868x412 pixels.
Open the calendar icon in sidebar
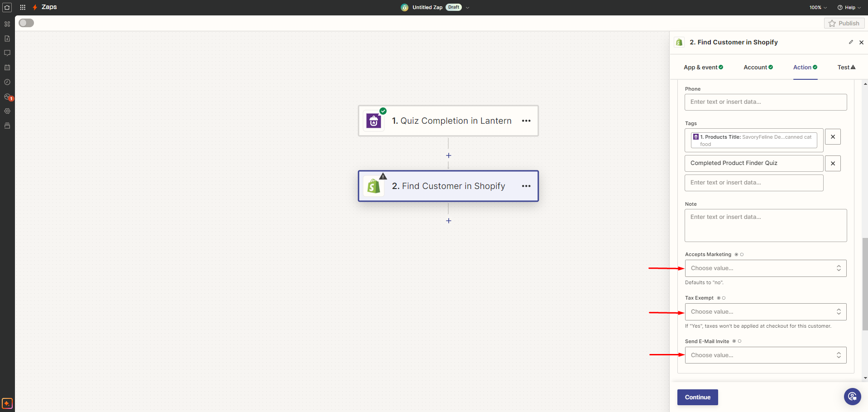(7, 68)
